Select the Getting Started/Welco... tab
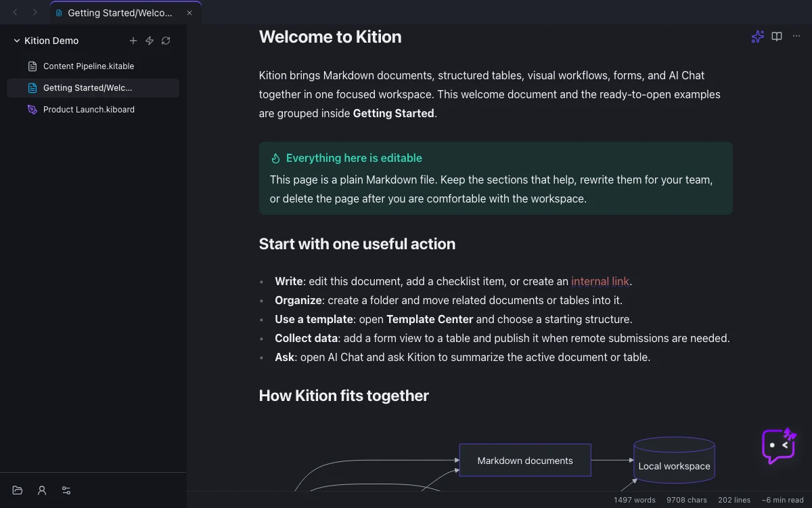 125,13
